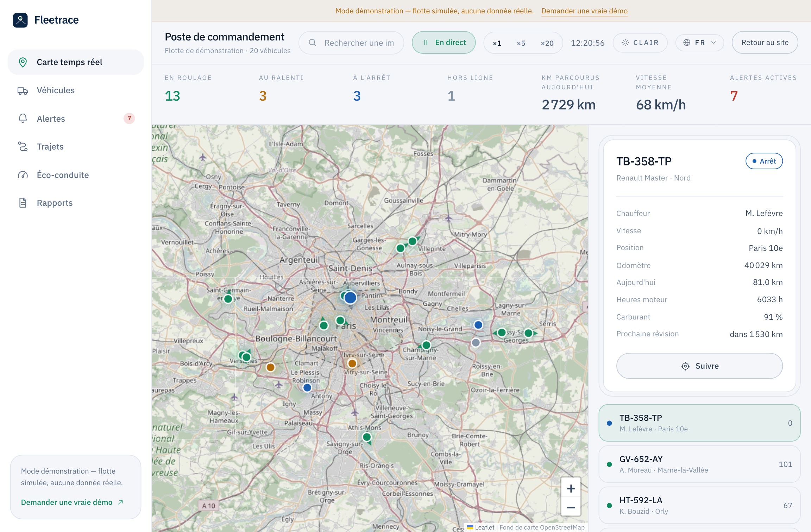The image size is (811, 532).
Task: Click the Odomètre value 40 029 km
Action: click(x=763, y=265)
